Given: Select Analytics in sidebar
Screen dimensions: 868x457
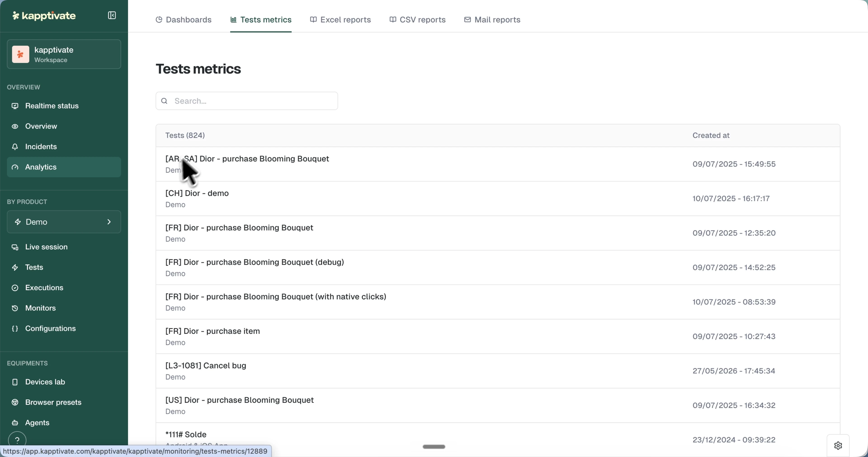Looking at the screenshot, I should (64, 167).
